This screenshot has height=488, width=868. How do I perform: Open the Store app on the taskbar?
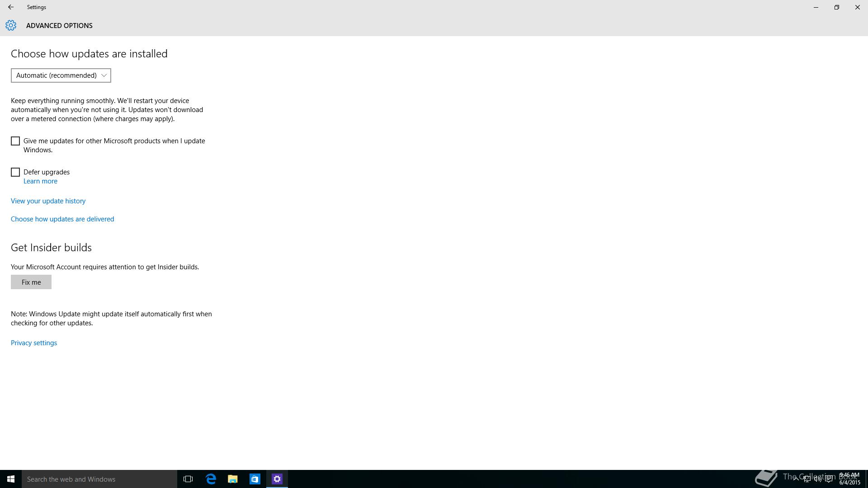255,479
